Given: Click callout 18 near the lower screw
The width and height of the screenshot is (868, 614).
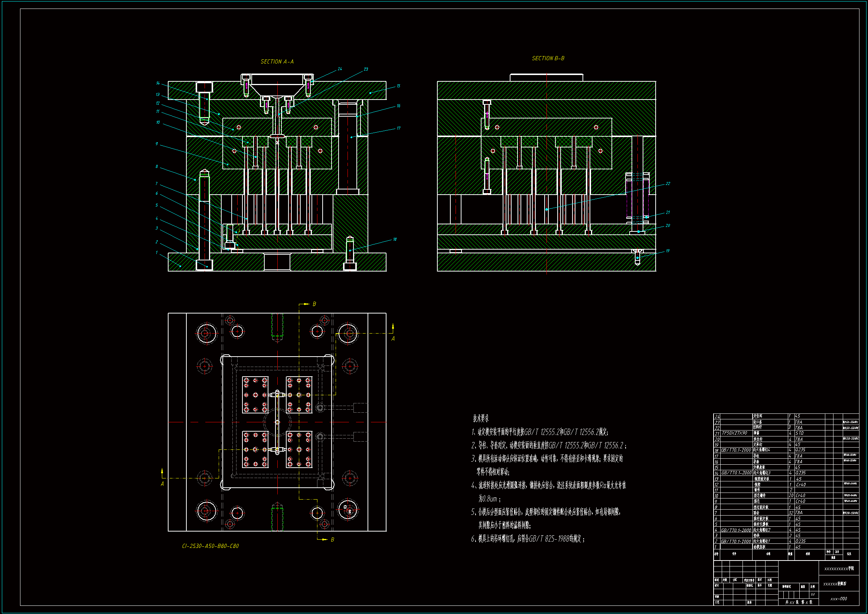Looking at the screenshot, I should 395,239.
